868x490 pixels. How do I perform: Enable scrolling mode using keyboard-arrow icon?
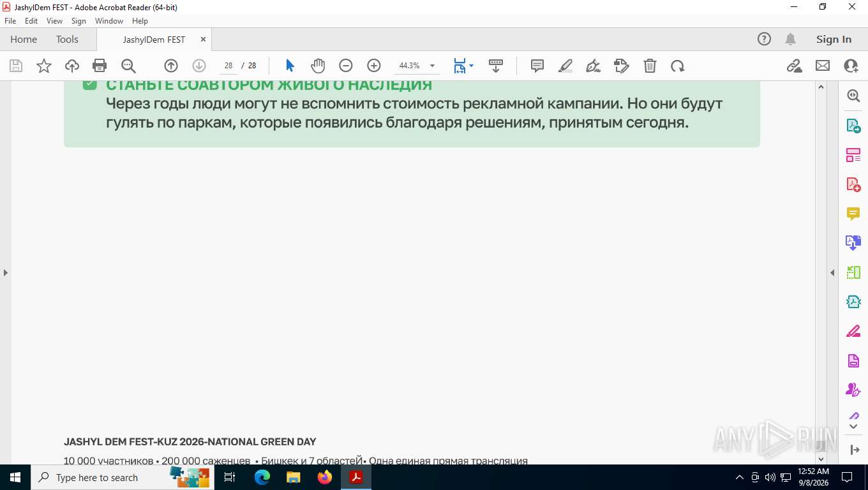point(496,66)
